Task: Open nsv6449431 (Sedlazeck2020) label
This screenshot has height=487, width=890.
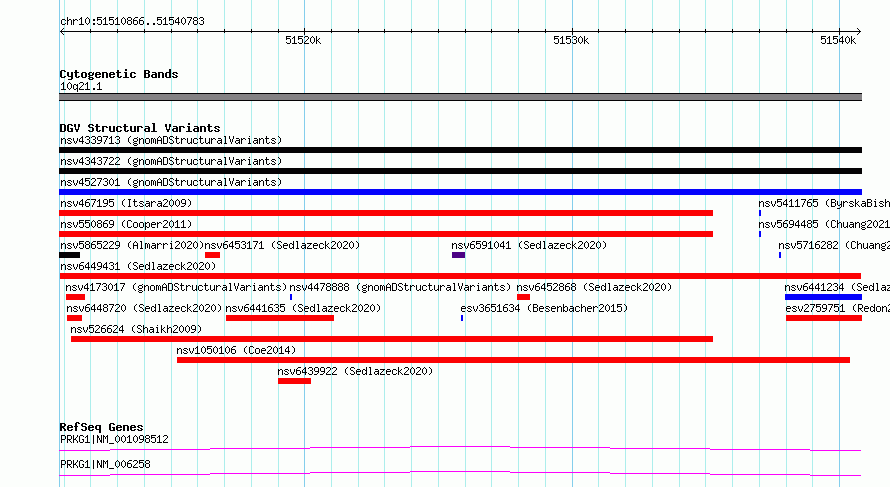Action: coord(138,266)
